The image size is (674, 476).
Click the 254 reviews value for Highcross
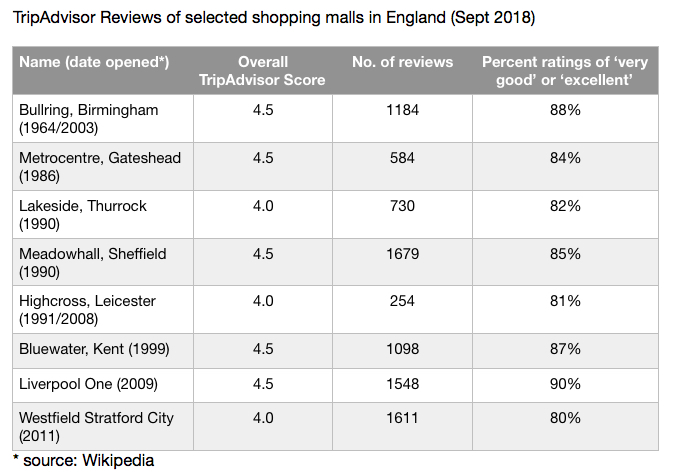(402, 301)
